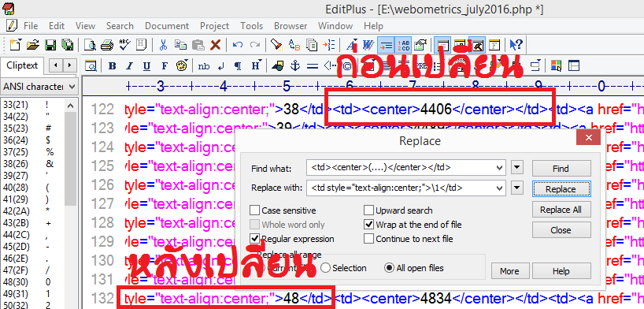Toggle Wrap at the end of file
Image resolution: width=644 pixels, height=309 pixels.
click(368, 225)
